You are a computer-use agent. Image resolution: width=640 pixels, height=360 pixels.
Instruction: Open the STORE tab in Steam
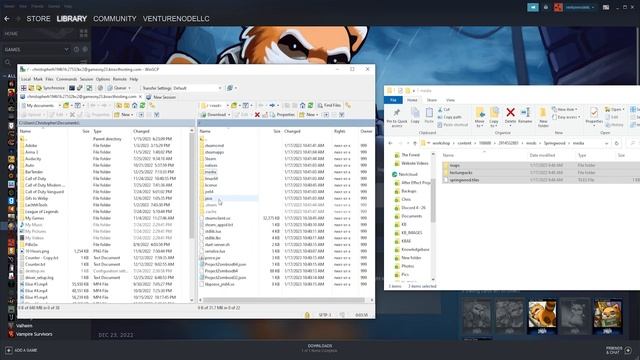[38, 19]
